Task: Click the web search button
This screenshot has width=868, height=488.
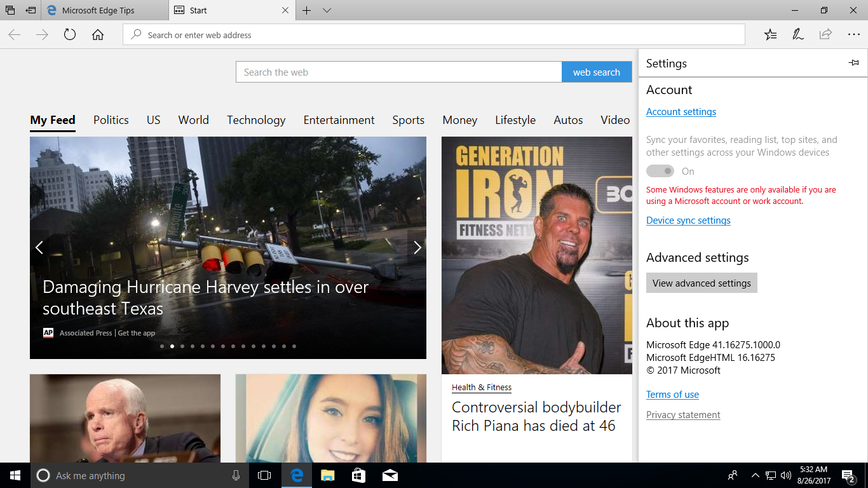Action: 597,72
